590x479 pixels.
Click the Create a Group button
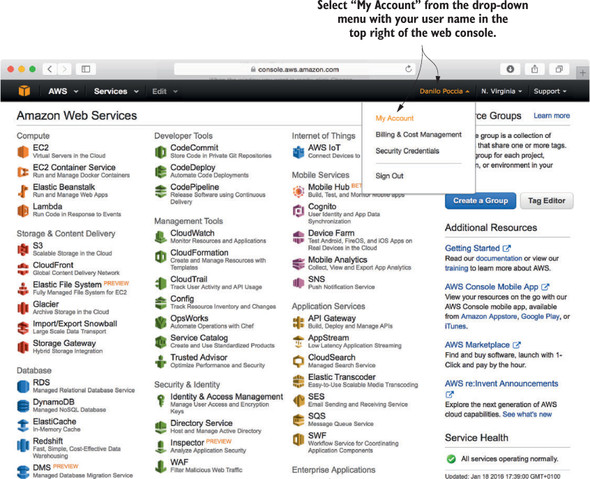pyautogui.click(x=481, y=201)
